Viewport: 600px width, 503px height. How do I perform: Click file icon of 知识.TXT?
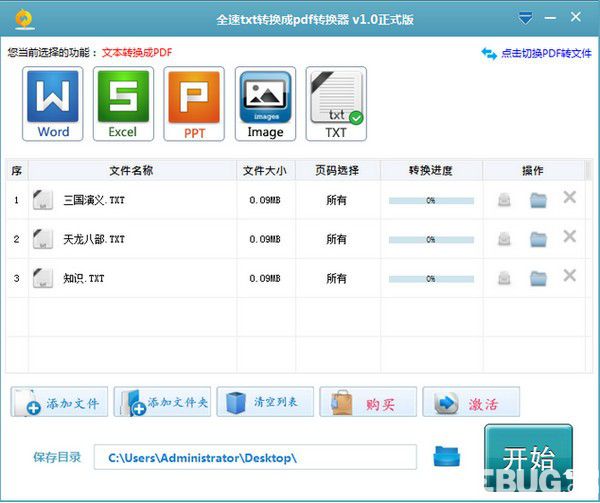(42, 278)
